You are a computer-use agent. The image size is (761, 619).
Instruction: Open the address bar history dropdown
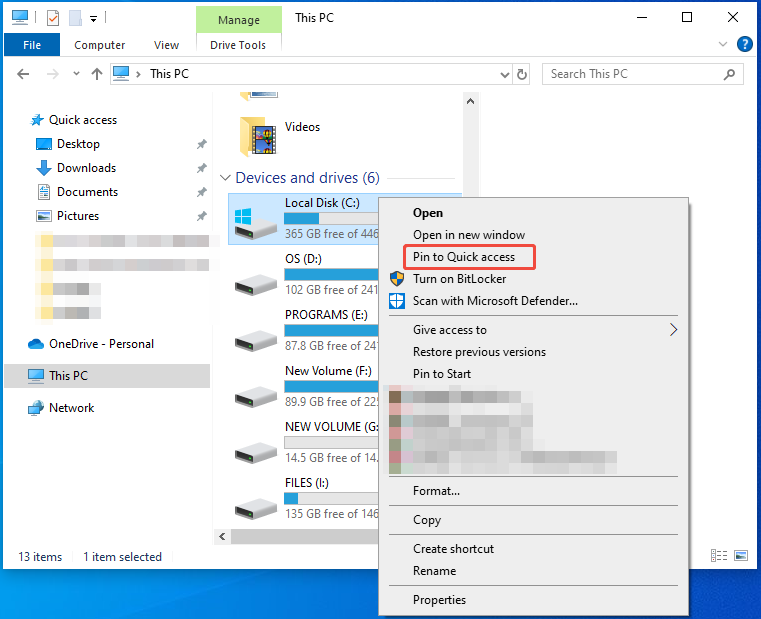pos(501,74)
